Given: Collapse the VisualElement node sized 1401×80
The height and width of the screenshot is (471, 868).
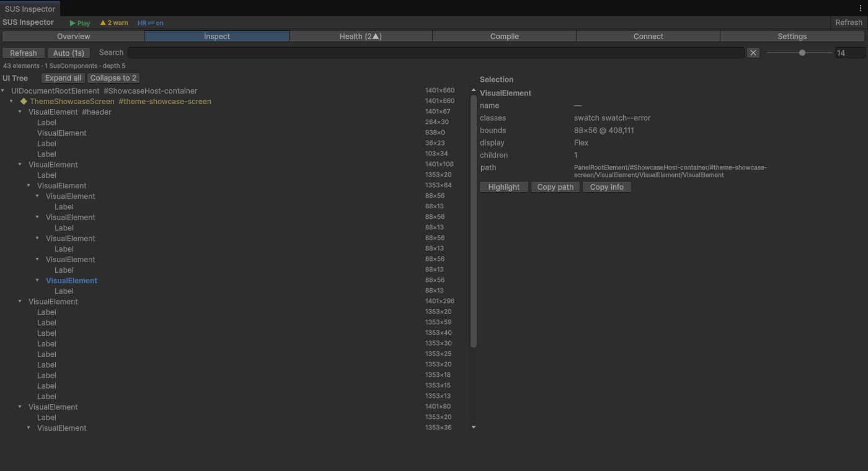Looking at the screenshot, I should click(x=20, y=407).
